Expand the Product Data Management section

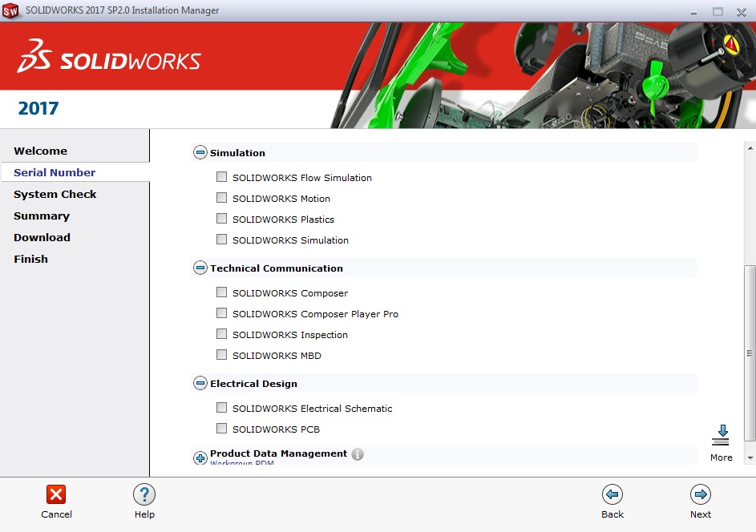click(200, 457)
